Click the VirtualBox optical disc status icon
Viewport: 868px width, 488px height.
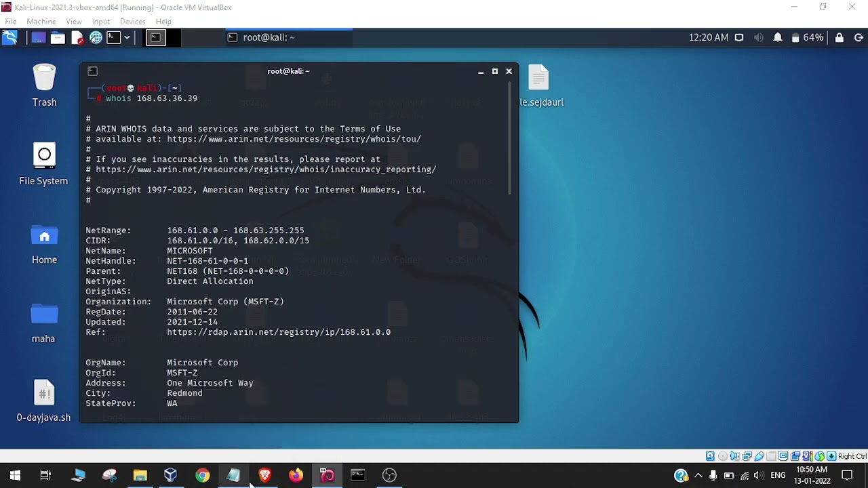(x=722, y=456)
